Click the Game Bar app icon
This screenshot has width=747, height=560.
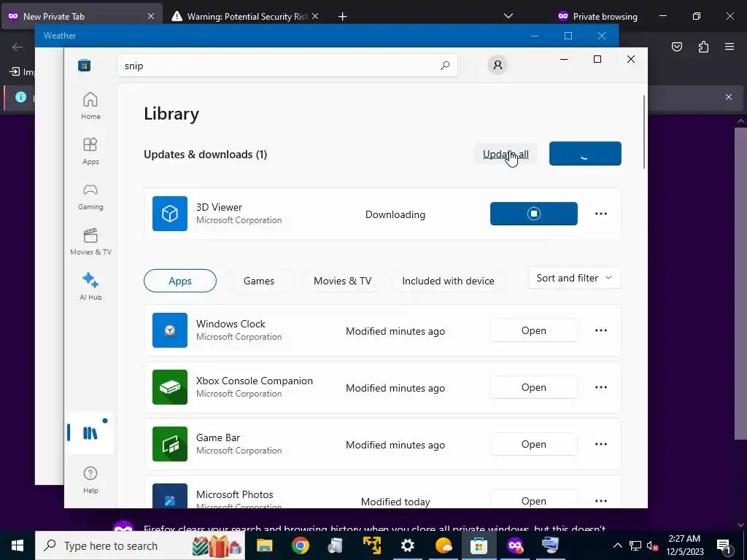point(169,444)
